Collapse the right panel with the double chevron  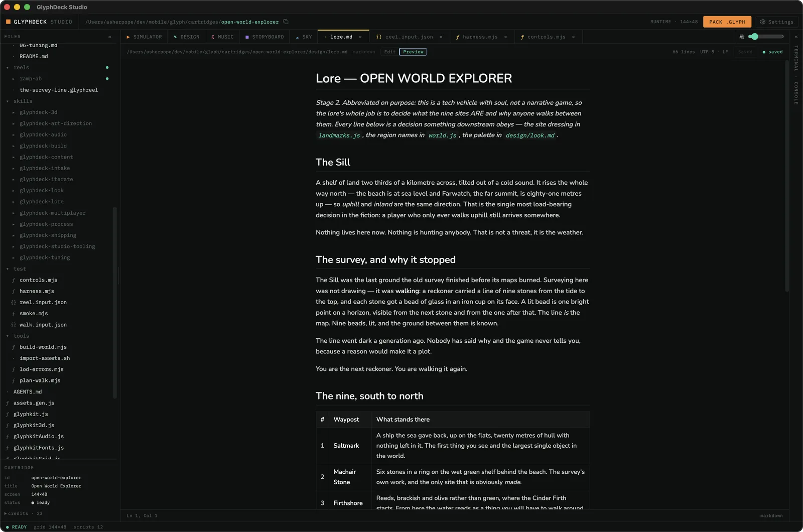(796, 37)
